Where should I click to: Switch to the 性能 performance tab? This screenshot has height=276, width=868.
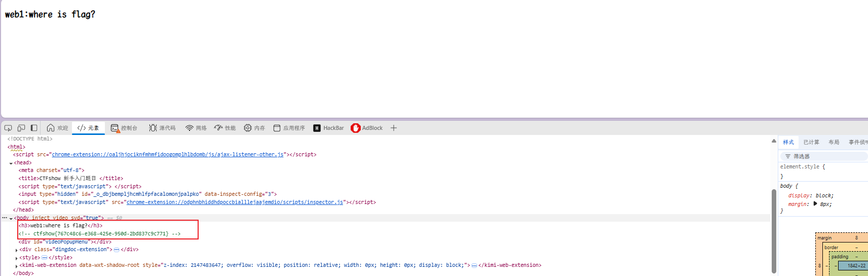[225, 128]
